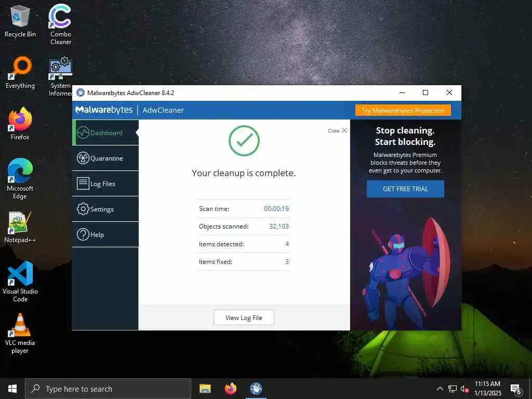Viewport: 532px width, 399px height.
Task: Click the Help question mark icon
Action: click(x=83, y=234)
